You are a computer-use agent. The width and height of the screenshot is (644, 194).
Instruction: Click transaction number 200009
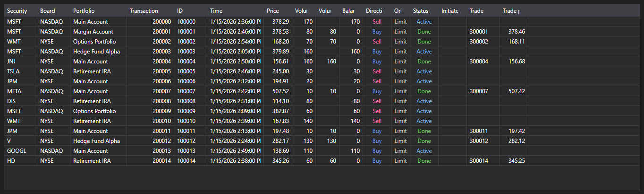coord(150,111)
